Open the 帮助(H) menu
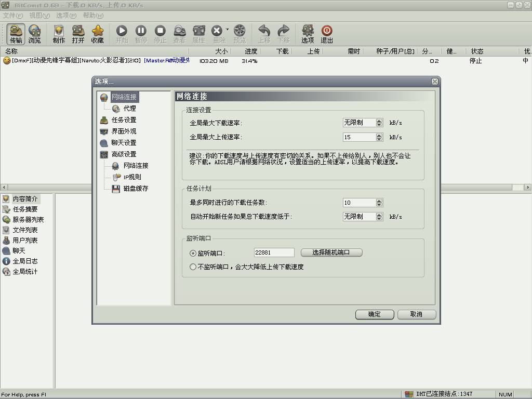This screenshot has width=532, height=399. (x=93, y=16)
